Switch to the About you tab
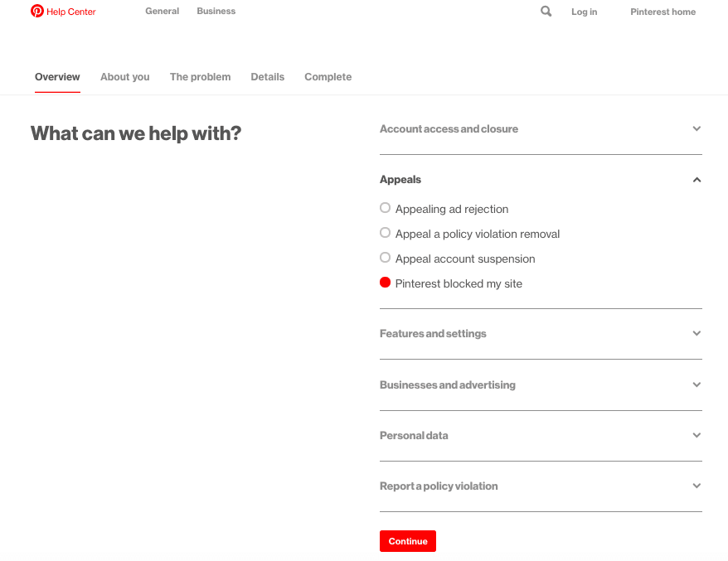The height and width of the screenshot is (561, 728). pyautogui.click(x=125, y=77)
